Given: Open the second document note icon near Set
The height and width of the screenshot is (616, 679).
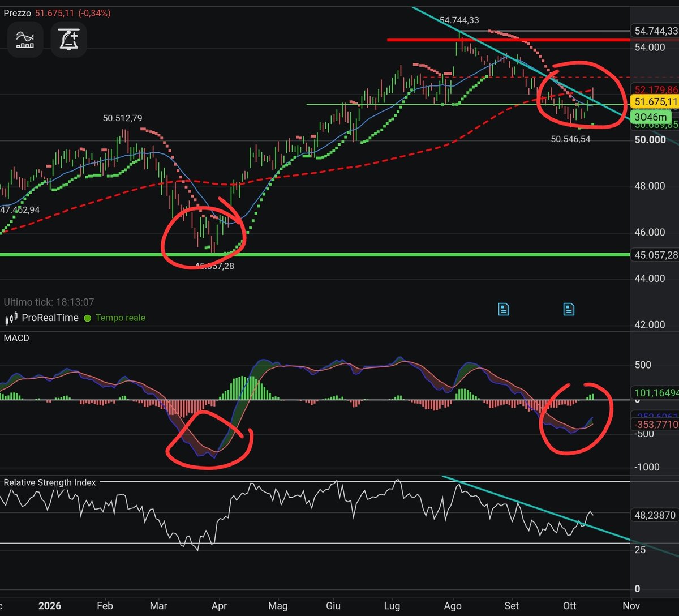Looking at the screenshot, I should coord(569,309).
